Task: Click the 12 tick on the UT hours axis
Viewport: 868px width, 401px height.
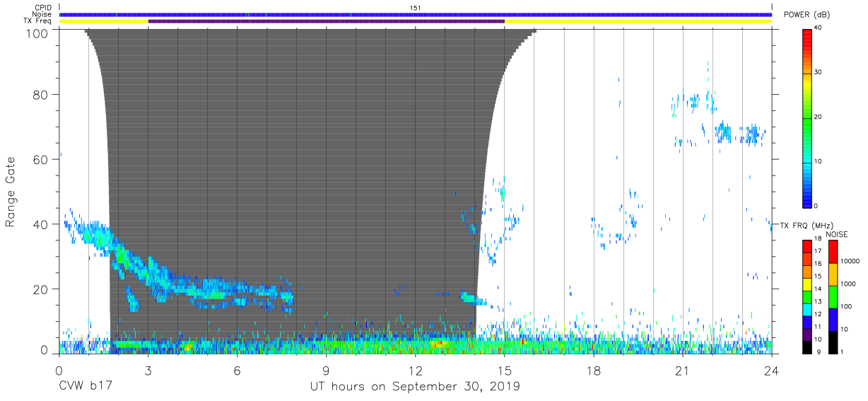Action: pos(416,371)
